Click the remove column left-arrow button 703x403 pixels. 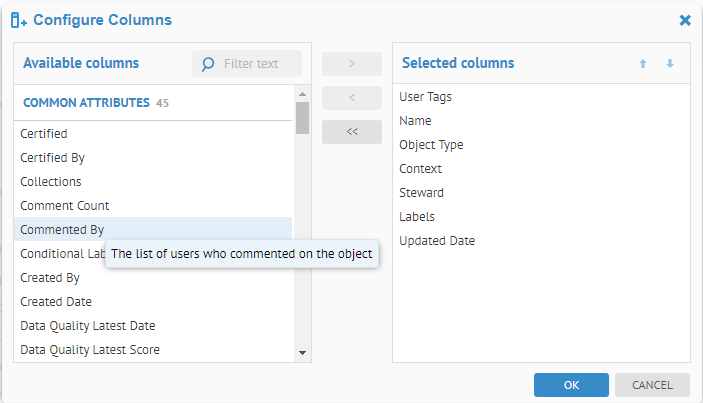pyautogui.click(x=351, y=98)
